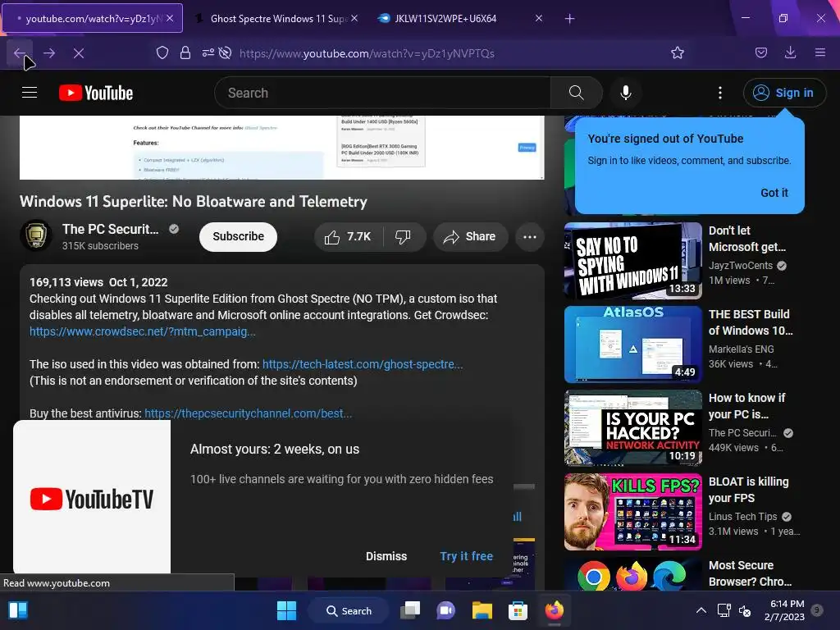Open the tech-latest.com ghost-spectre link
This screenshot has height=630, width=840.
click(x=363, y=364)
